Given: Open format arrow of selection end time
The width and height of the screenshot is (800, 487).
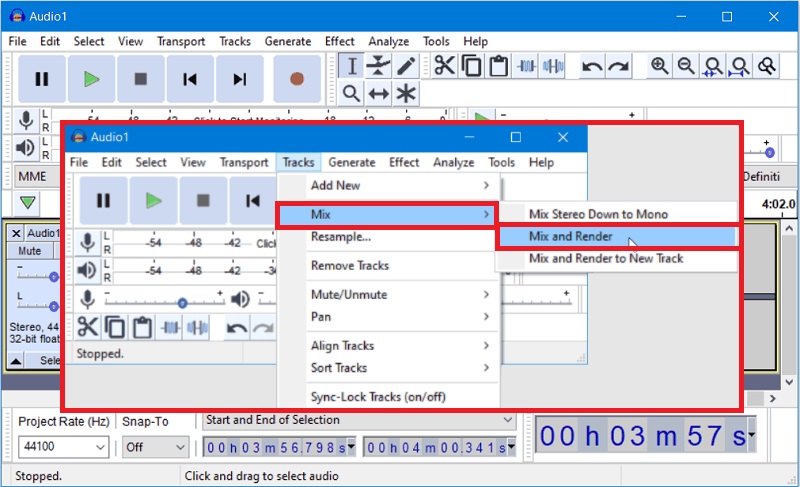Looking at the screenshot, I should (x=511, y=447).
